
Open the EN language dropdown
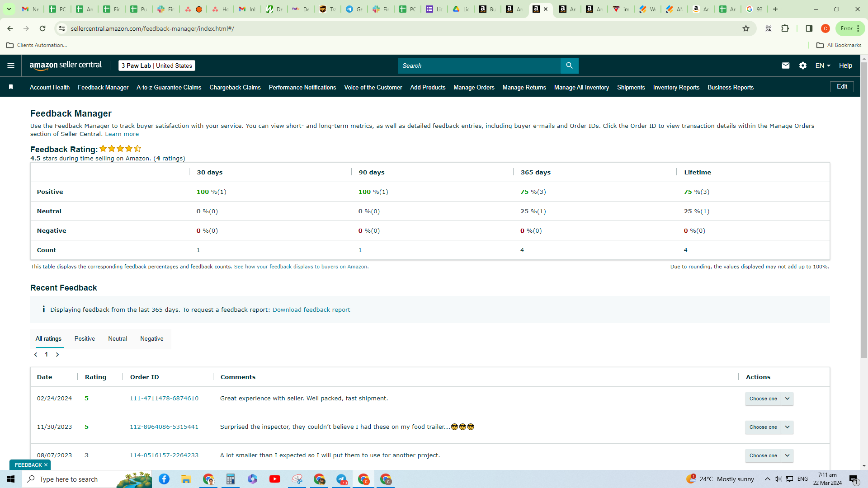pos(823,66)
